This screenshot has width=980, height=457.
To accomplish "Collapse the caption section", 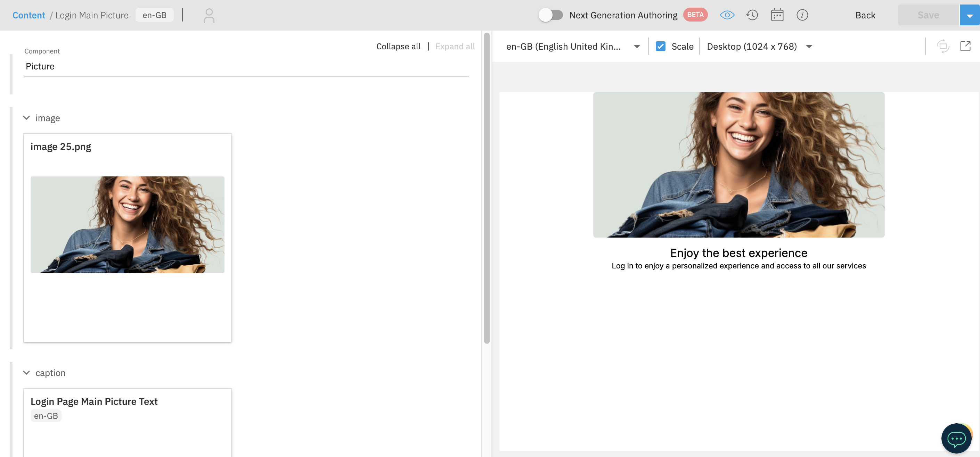I will [26, 373].
